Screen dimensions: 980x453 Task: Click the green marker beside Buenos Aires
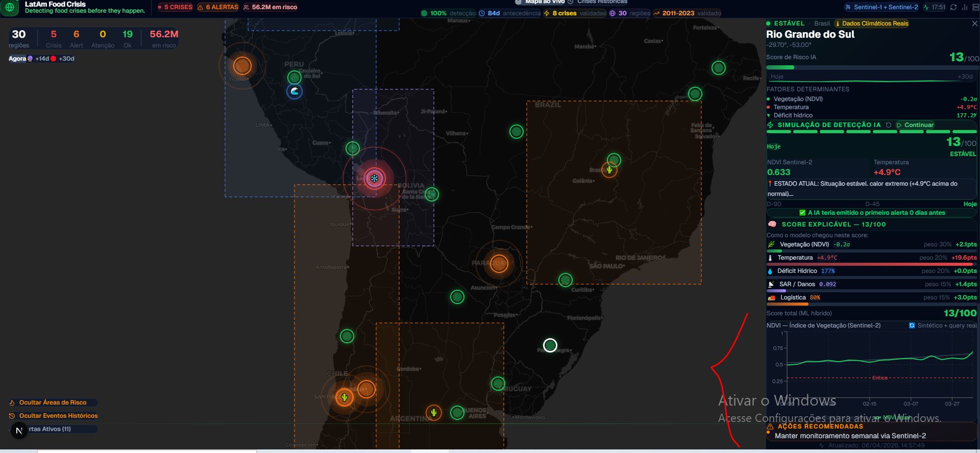[457, 412]
